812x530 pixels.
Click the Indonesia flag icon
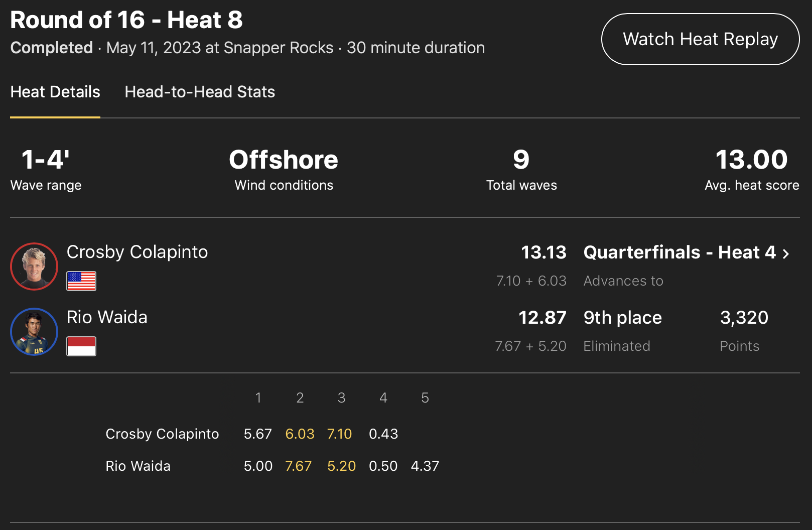coord(81,346)
